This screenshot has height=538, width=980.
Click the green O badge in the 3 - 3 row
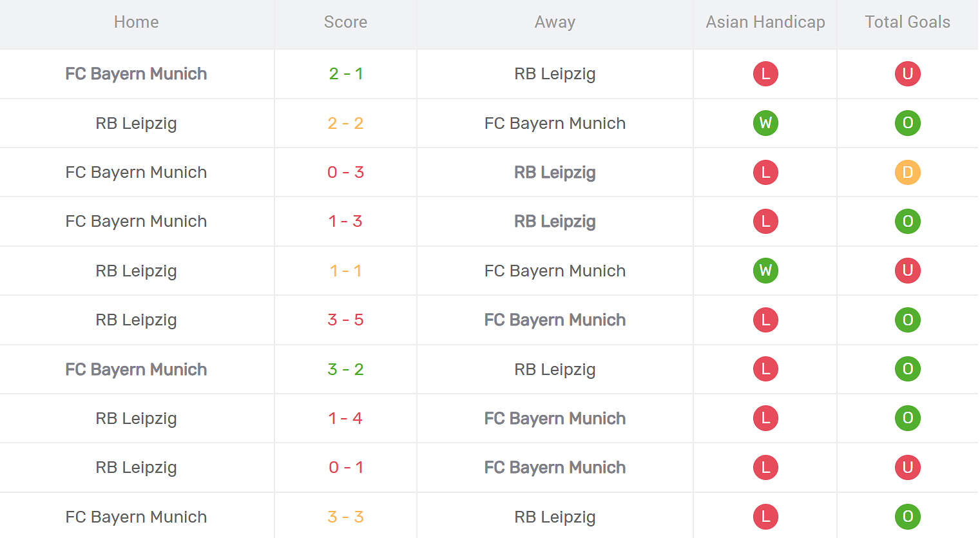907,516
